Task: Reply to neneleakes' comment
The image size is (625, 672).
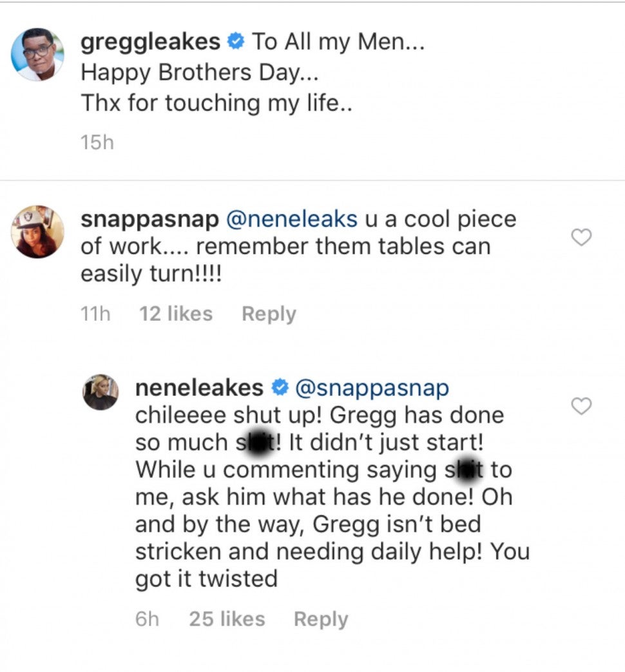Action: 321,619
